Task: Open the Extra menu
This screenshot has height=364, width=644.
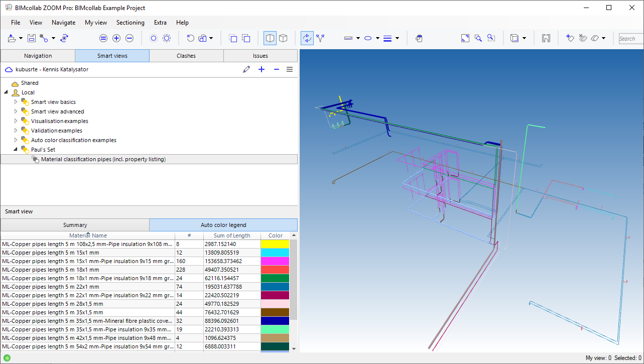Action: coord(161,23)
